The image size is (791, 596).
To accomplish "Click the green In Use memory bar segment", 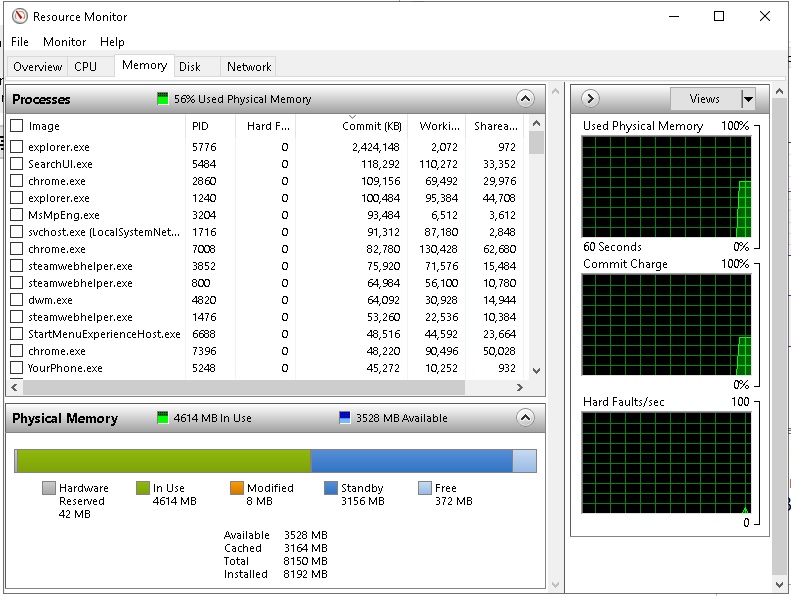I will [x=164, y=461].
